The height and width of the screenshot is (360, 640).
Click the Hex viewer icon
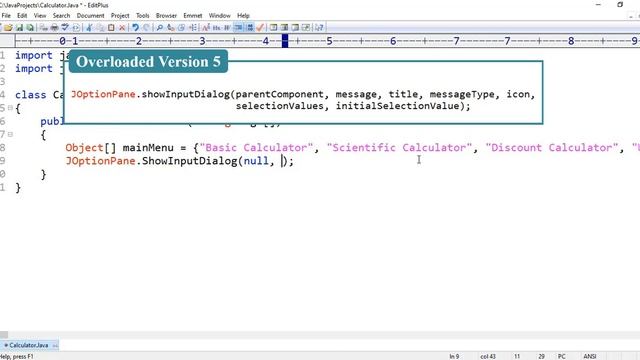[216, 28]
